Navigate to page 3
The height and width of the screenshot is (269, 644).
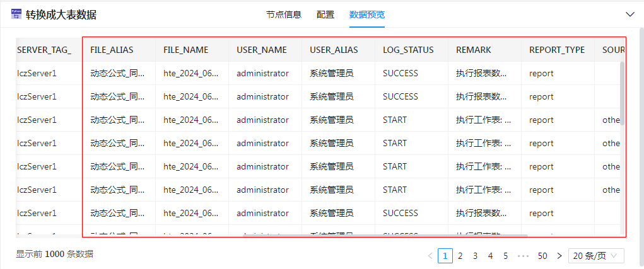coord(476,256)
